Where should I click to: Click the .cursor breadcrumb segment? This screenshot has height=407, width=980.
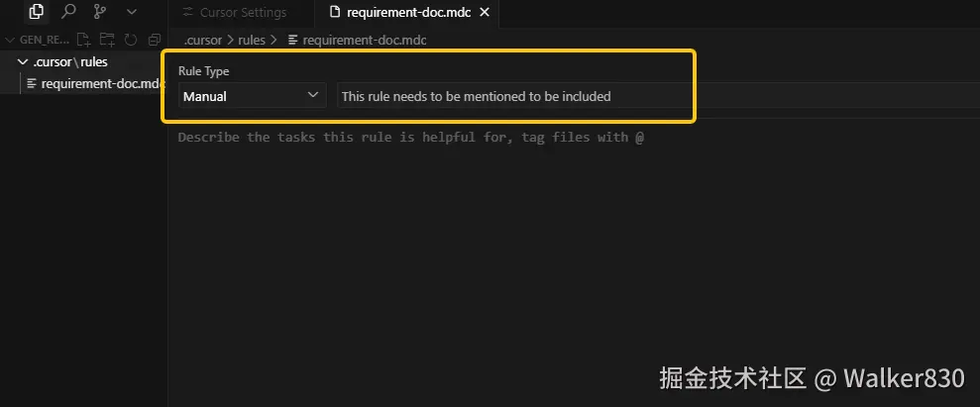(x=202, y=40)
